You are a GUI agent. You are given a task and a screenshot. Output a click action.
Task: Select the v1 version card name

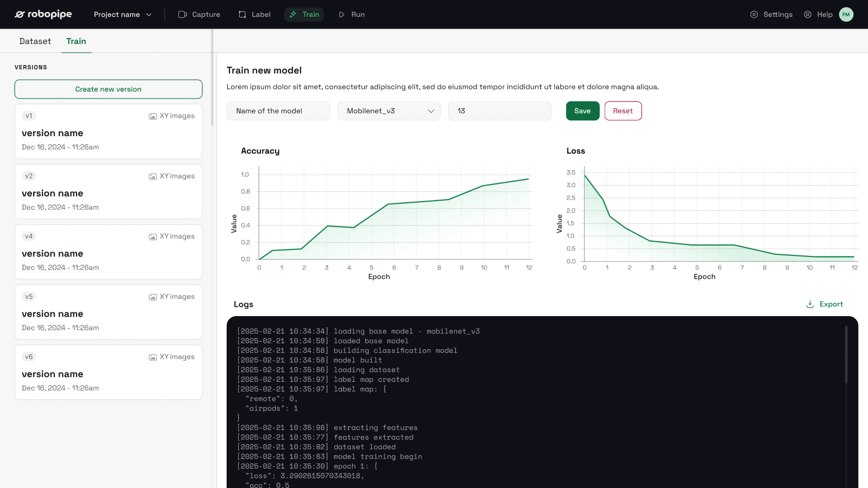pos(53,133)
